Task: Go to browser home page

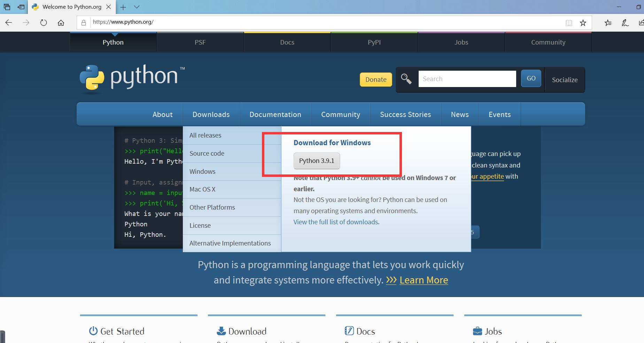Action: point(61,22)
